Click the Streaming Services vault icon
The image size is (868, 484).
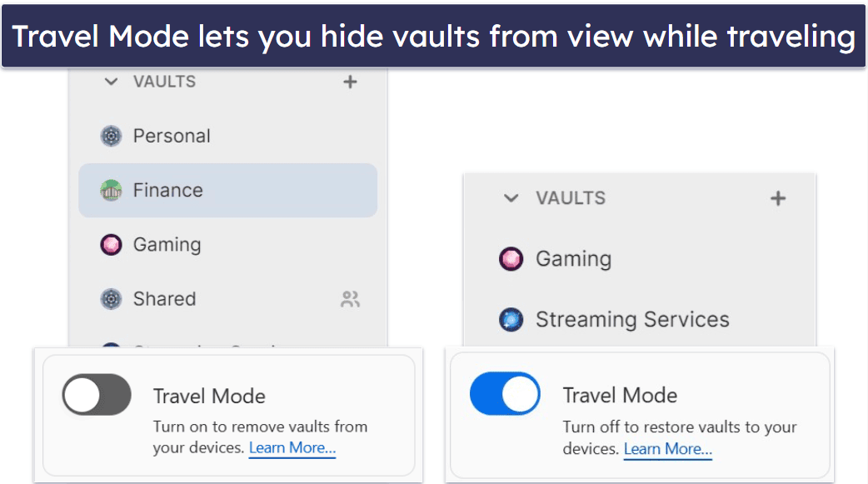511,320
